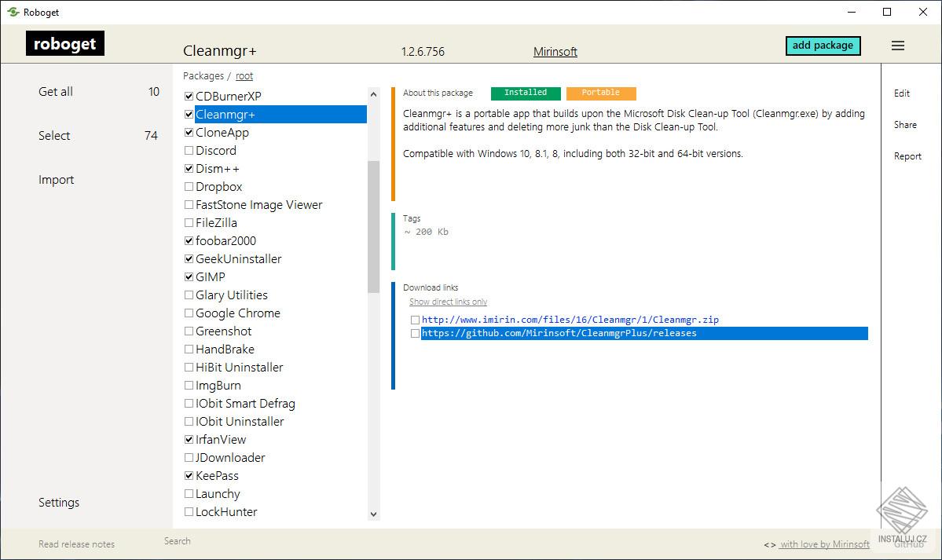Click Edit in the right panel
Screen dimensions: 942x560
tap(902, 93)
